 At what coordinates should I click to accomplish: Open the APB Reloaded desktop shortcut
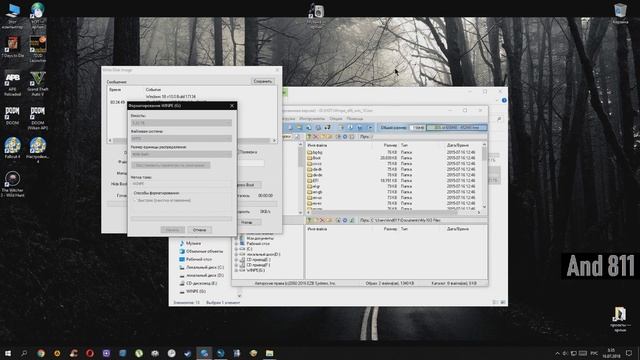coord(12,84)
